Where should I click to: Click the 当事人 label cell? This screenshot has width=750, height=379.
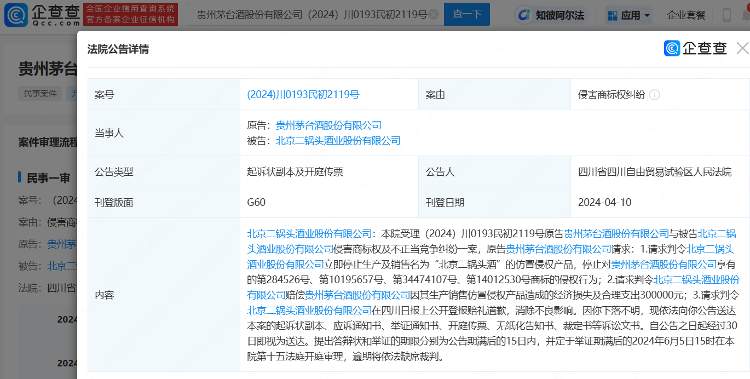[x=164, y=133]
